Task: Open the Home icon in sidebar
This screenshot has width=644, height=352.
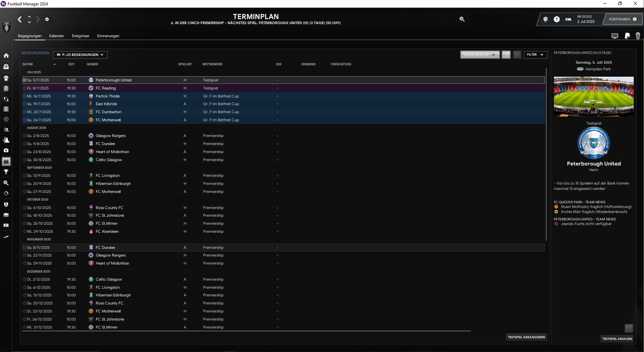Action: (x=6, y=55)
